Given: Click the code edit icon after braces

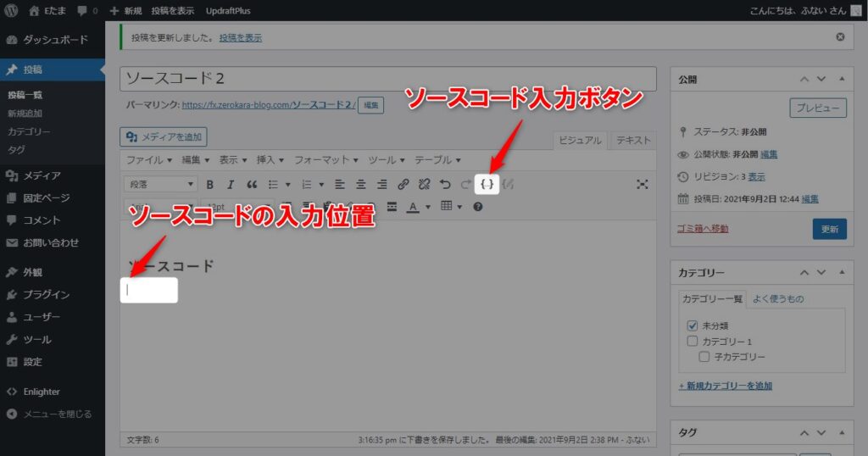Looking at the screenshot, I should click(x=509, y=184).
